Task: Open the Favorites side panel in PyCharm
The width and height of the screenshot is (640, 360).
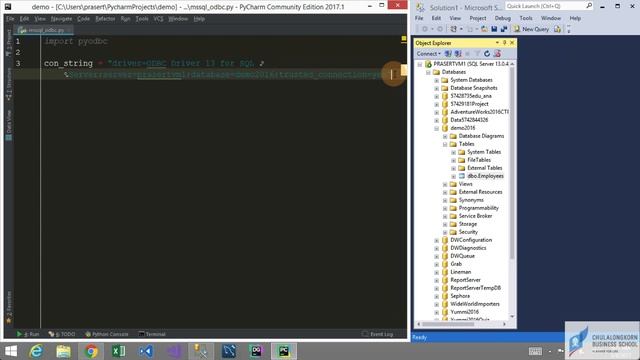Action: click(9, 307)
